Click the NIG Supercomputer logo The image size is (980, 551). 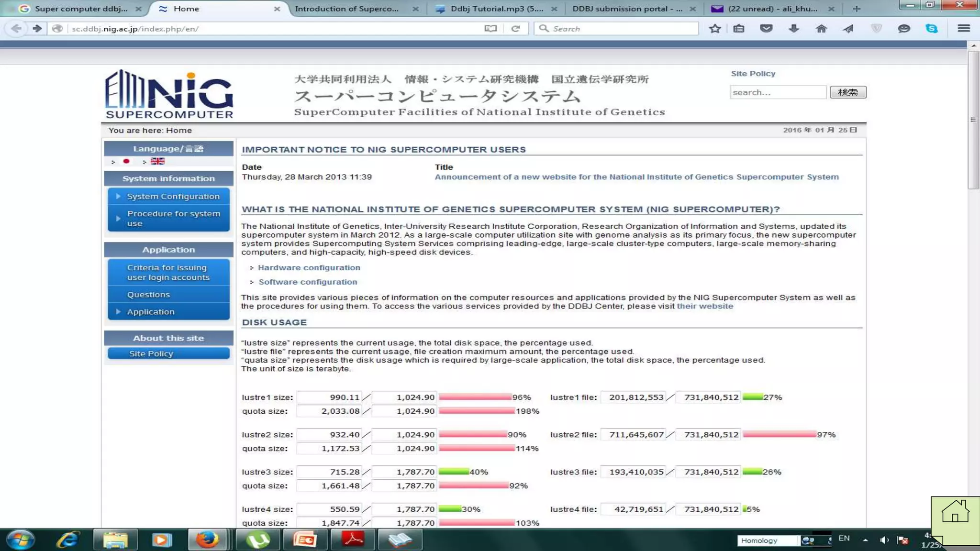pos(169,94)
